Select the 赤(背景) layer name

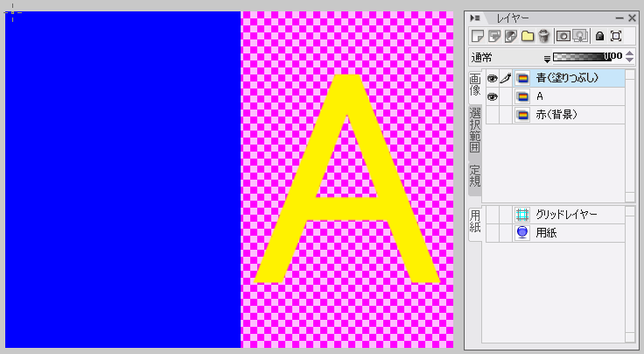(556, 115)
